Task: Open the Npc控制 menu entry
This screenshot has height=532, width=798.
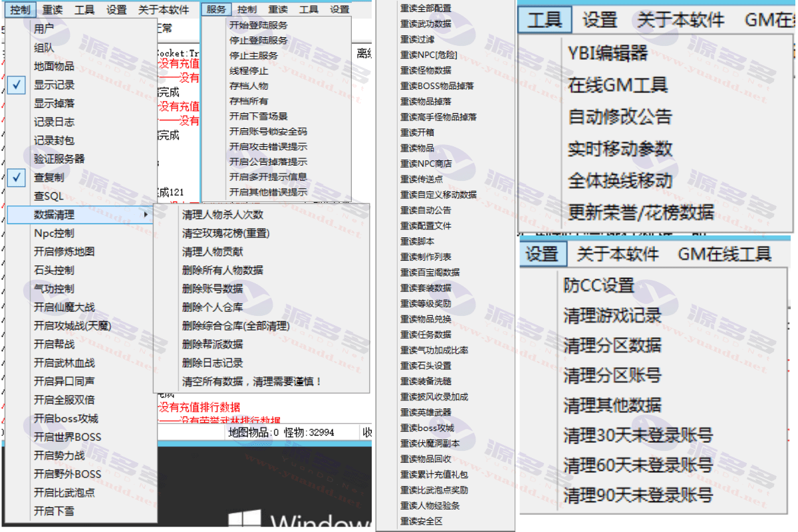Action: [54, 233]
